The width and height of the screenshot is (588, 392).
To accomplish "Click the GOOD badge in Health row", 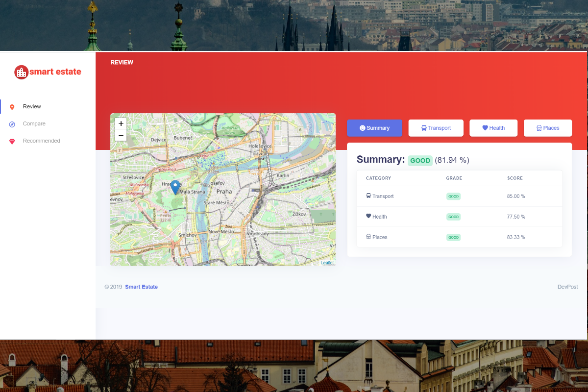I will pos(453,217).
